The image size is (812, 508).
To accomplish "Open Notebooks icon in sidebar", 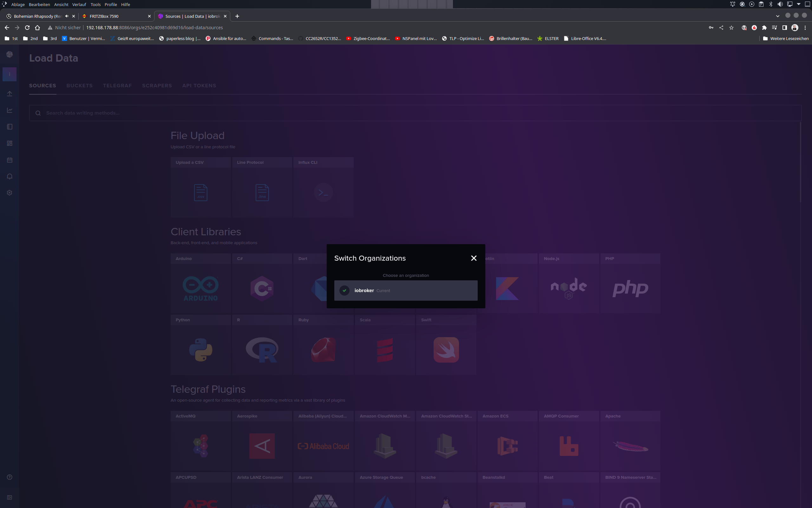I will pos(10,127).
